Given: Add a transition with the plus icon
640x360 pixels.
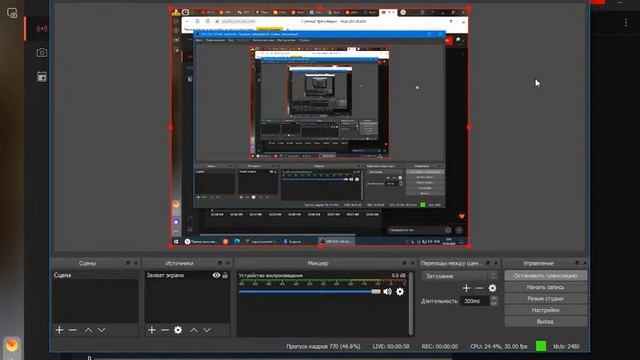Looking at the screenshot, I should [466, 288].
